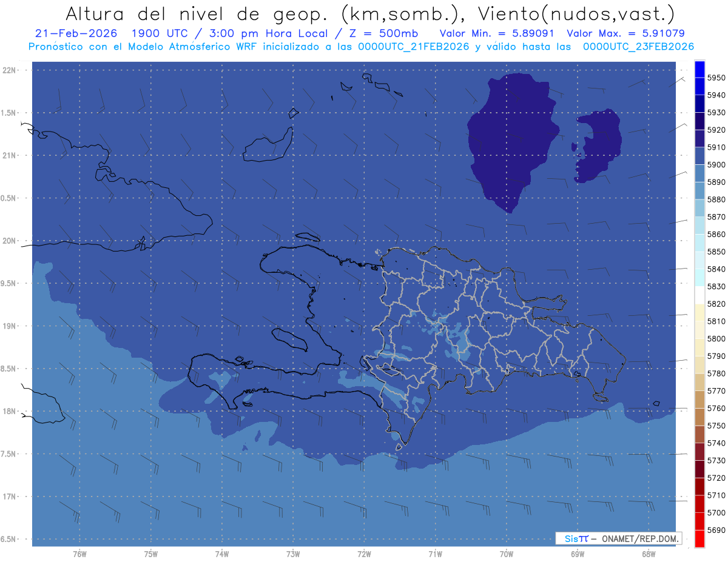The height and width of the screenshot is (562, 728).
Task: Click the '0.5N' latitude label
Action: (x=9, y=198)
